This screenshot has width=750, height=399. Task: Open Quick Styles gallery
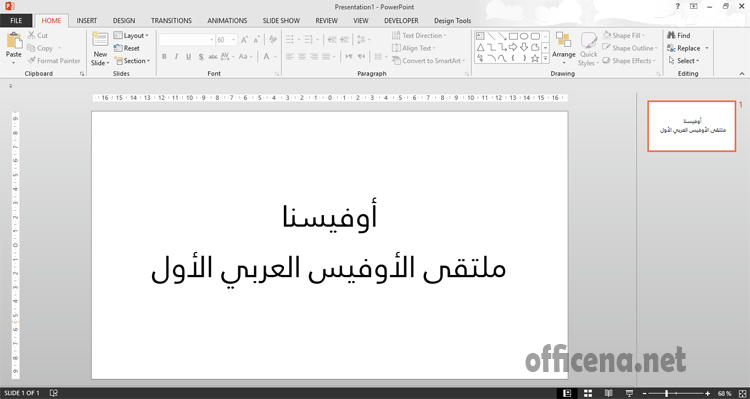[588, 50]
